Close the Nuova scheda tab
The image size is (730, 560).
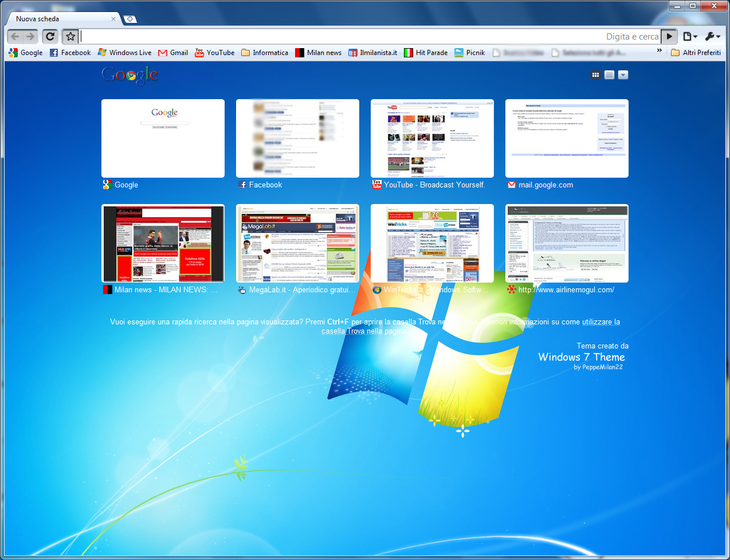(x=113, y=19)
